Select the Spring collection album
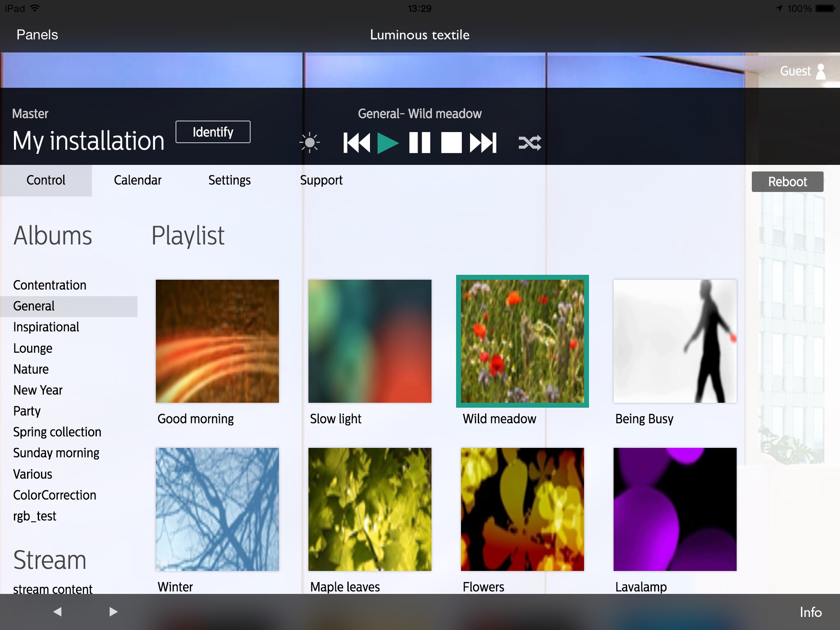Screen dimensions: 840x630 (57, 432)
